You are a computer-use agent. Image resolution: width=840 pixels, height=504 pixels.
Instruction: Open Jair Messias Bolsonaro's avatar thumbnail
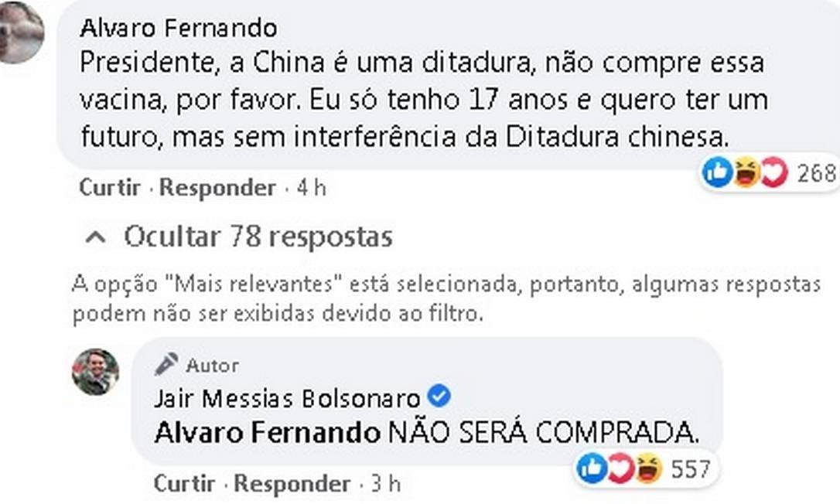pyautogui.click(x=95, y=372)
